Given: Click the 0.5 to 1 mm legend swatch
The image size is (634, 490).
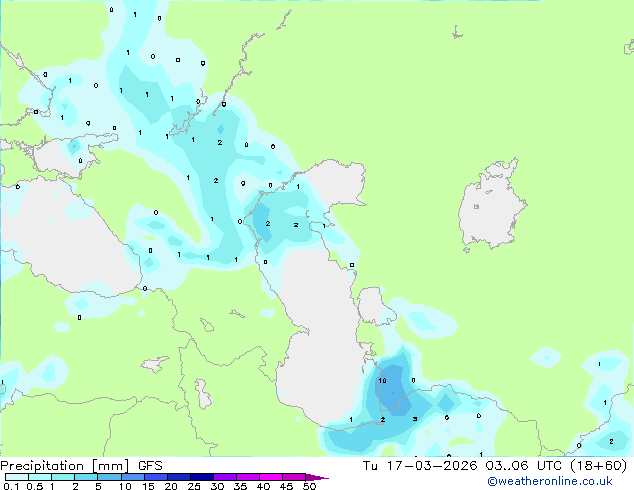Looking at the screenshot, I should click(40, 477).
